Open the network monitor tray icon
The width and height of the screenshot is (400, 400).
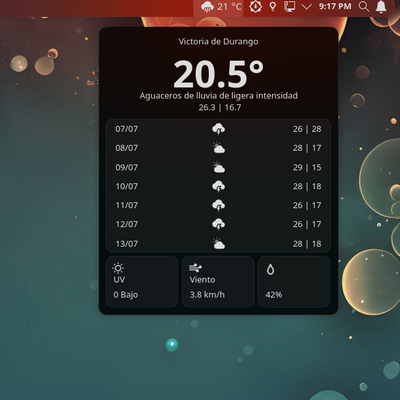pyautogui.click(x=289, y=7)
